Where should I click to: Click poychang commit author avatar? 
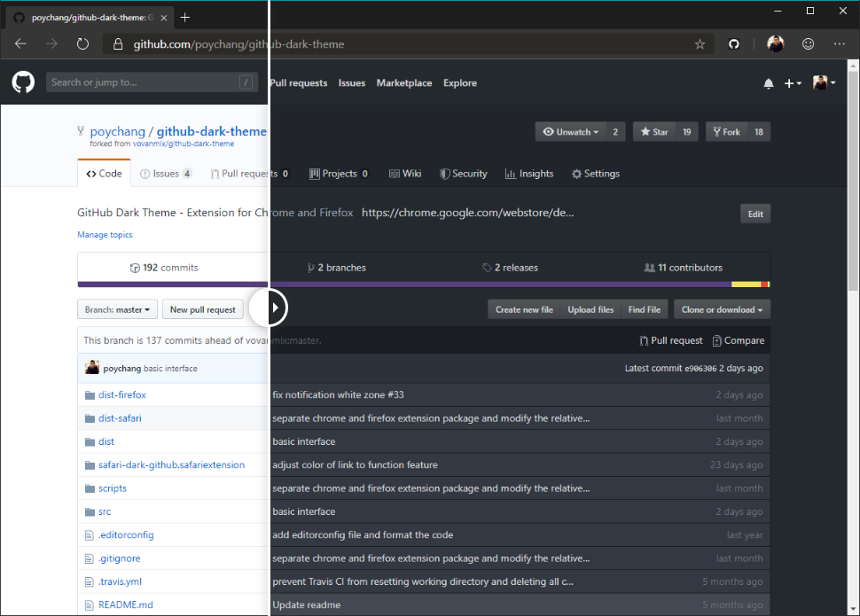pyautogui.click(x=92, y=368)
